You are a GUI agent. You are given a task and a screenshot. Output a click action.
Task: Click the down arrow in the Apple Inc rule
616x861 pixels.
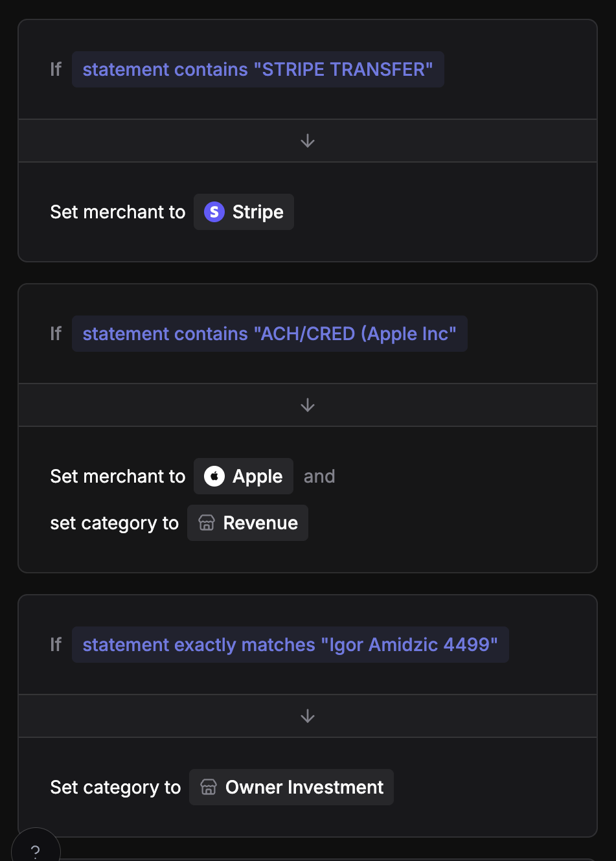pos(308,404)
